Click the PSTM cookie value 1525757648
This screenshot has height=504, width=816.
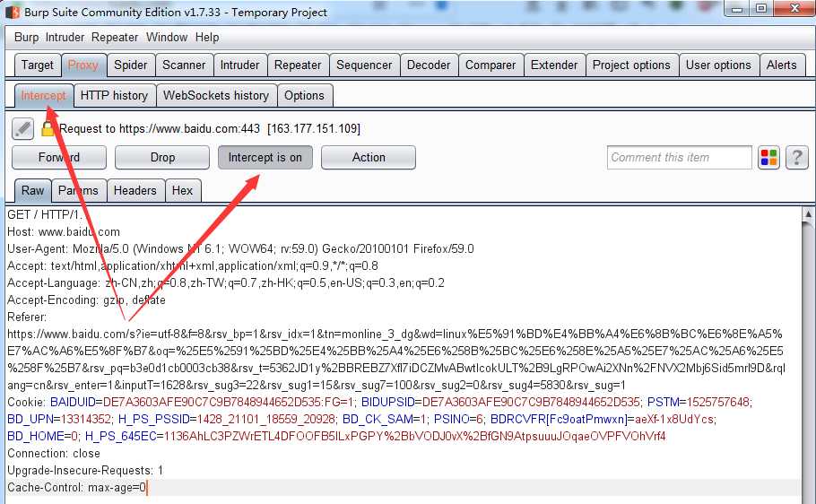[x=718, y=403]
